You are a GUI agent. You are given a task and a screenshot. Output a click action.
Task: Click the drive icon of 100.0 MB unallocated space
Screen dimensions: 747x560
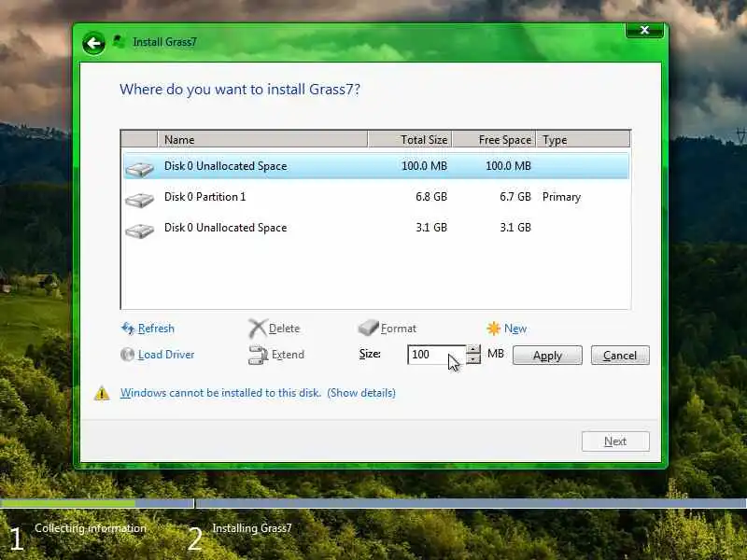(x=139, y=169)
